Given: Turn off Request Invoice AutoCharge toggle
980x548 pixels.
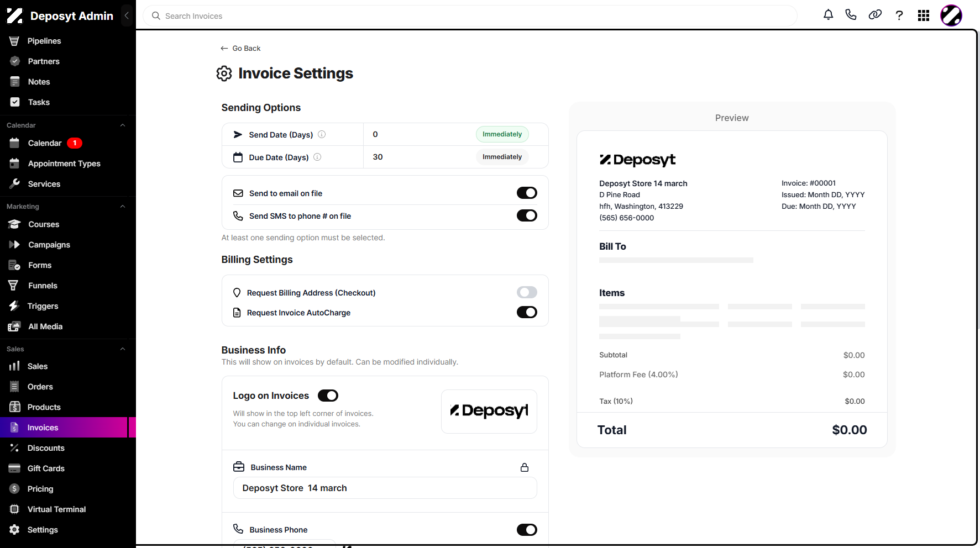Looking at the screenshot, I should (x=527, y=312).
